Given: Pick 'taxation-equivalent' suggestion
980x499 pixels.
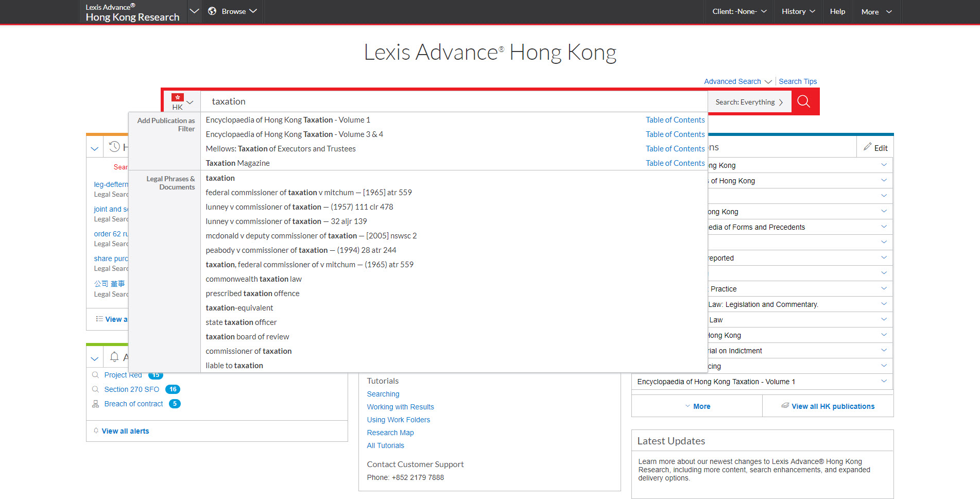Looking at the screenshot, I should 239,308.
